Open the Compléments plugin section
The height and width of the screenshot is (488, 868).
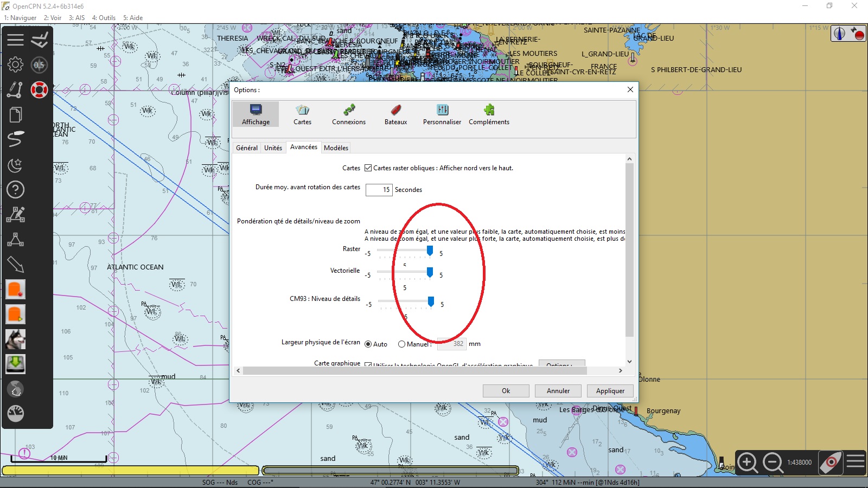point(489,114)
